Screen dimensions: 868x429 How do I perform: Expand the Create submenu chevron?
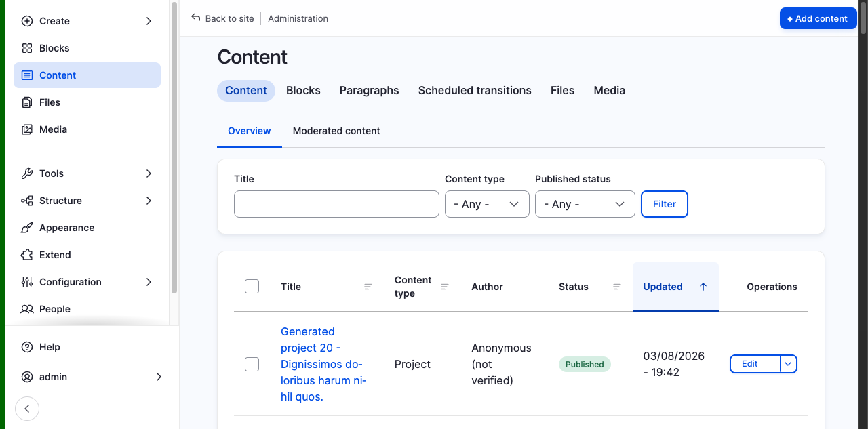coord(149,21)
